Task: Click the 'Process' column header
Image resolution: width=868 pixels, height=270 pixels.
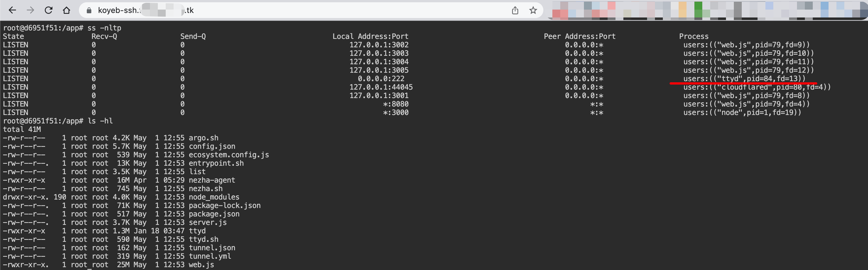Action: click(x=694, y=36)
